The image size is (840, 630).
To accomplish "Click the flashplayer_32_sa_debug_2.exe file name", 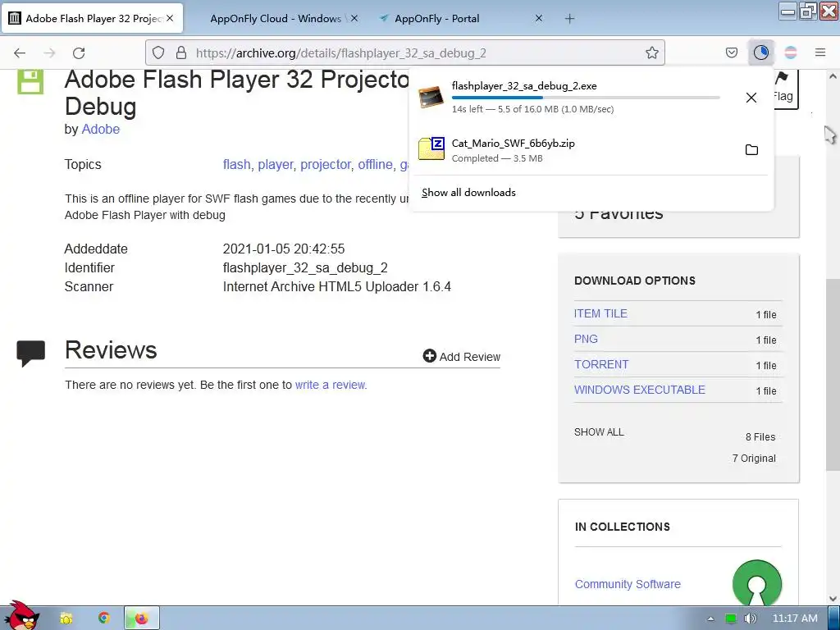I will click(x=524, y=85).
